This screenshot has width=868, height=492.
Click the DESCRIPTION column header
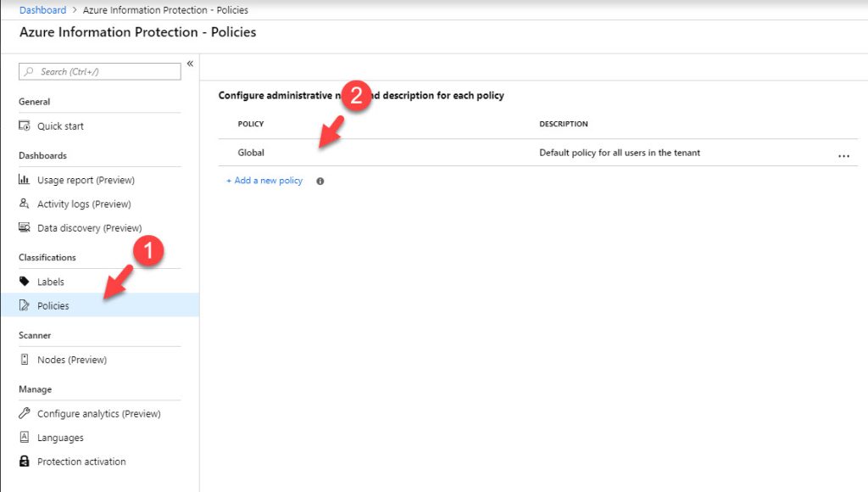coord(563,123)
